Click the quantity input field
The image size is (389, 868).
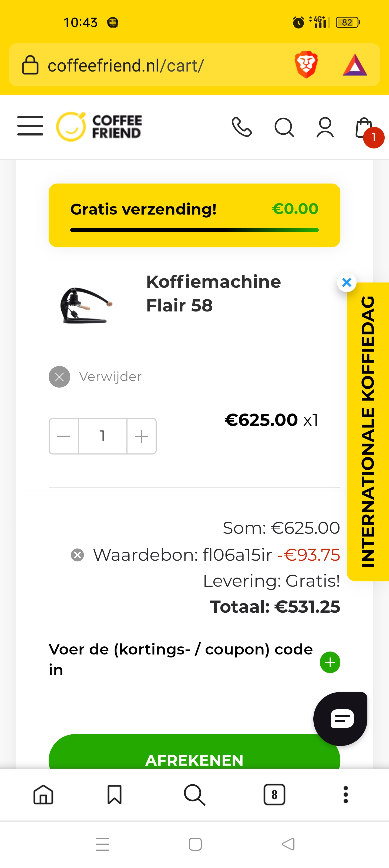[x=103, y=436]
